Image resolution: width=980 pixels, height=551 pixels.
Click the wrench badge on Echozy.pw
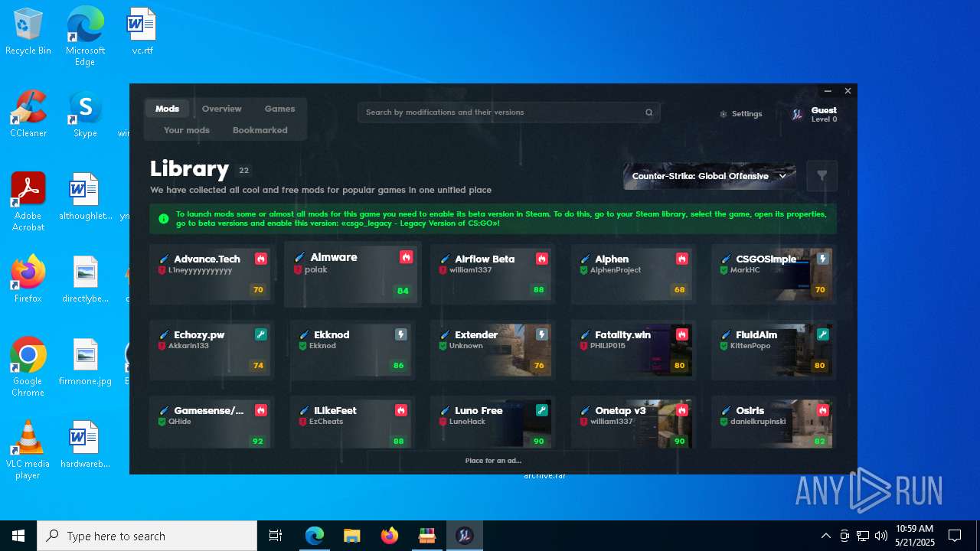pyautogui.click(x=261, y=334)
